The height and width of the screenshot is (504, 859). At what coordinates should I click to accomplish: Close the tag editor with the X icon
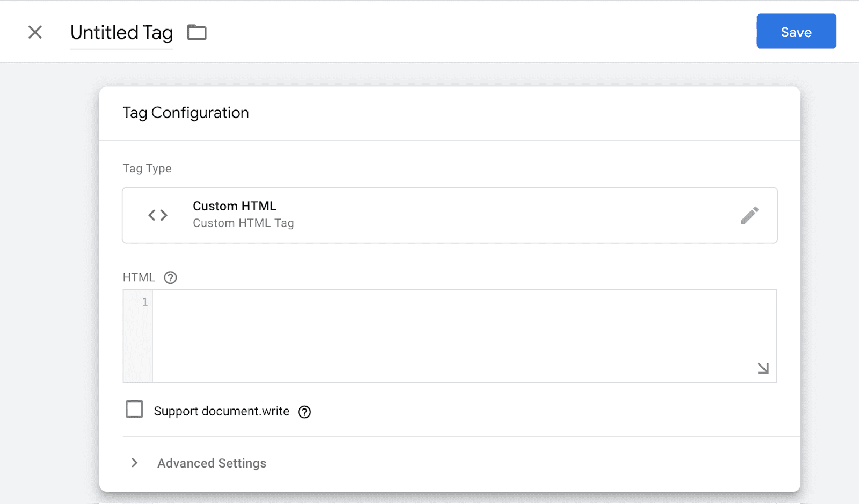coord(34,32)
